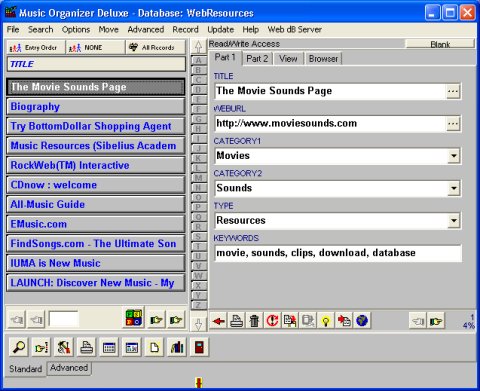Click the report table icon left of new page
Image resolution: width=480 pixels, height=391 pixels.
click(x=132, y=347)
